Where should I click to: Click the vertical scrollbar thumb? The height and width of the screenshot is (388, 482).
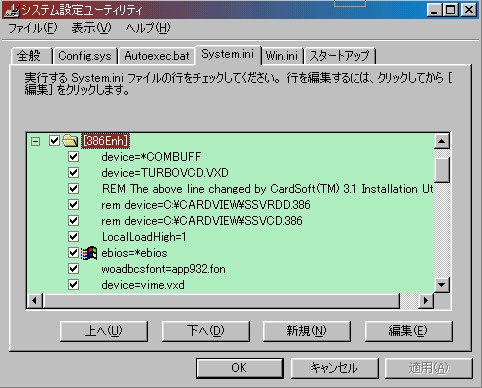pyautogui.click(x=442, y=170)
